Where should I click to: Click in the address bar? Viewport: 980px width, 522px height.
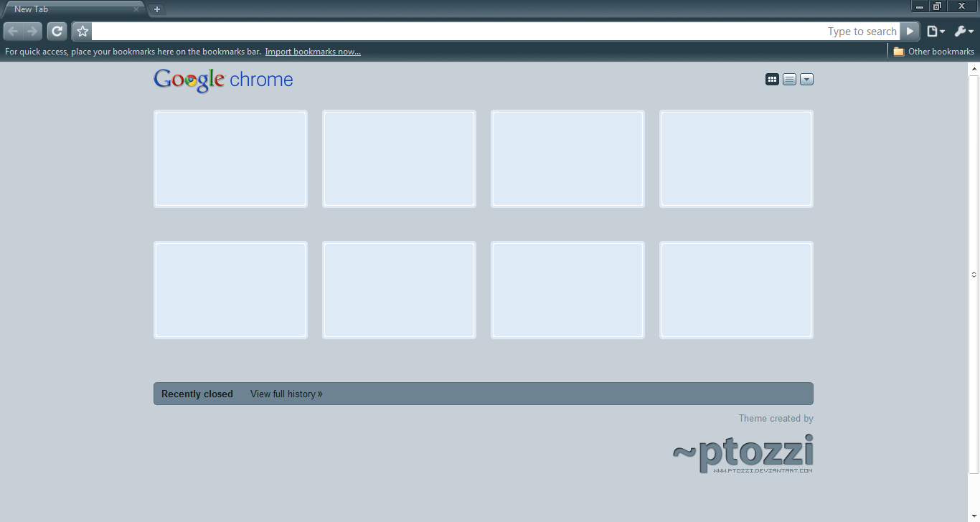click(x=496, y=32)
